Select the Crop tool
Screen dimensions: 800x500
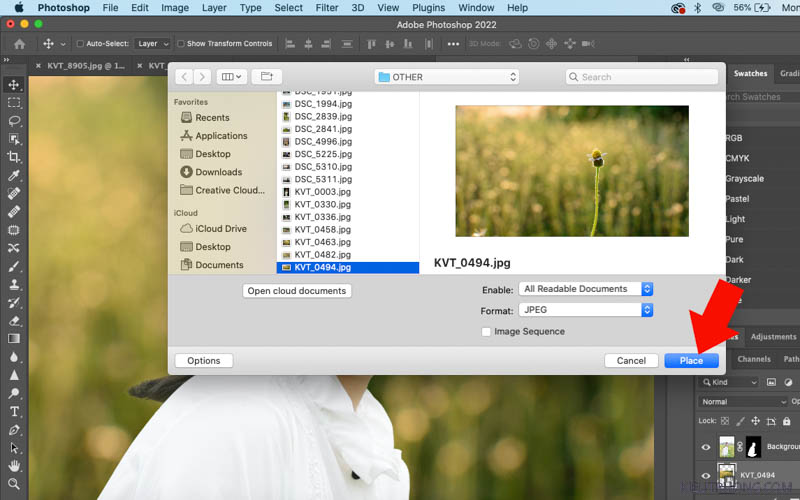click(x=14, y=157)
